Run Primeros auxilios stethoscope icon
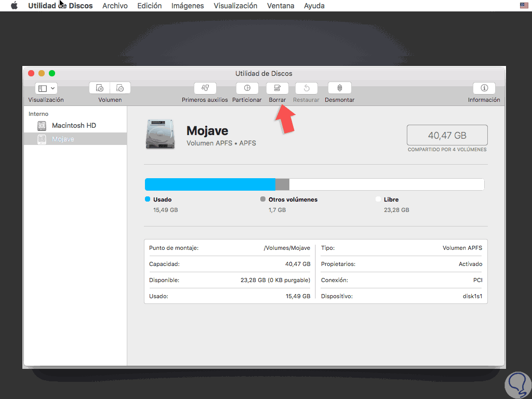Image resolution: width=532 pixels, height=399 pixels. (205, 88)
